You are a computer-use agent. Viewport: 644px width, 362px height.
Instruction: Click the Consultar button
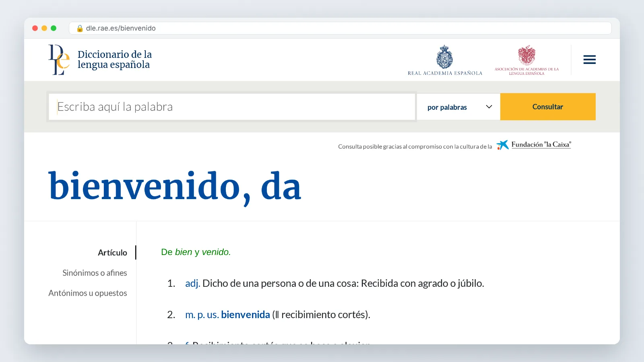coord(548,107)
